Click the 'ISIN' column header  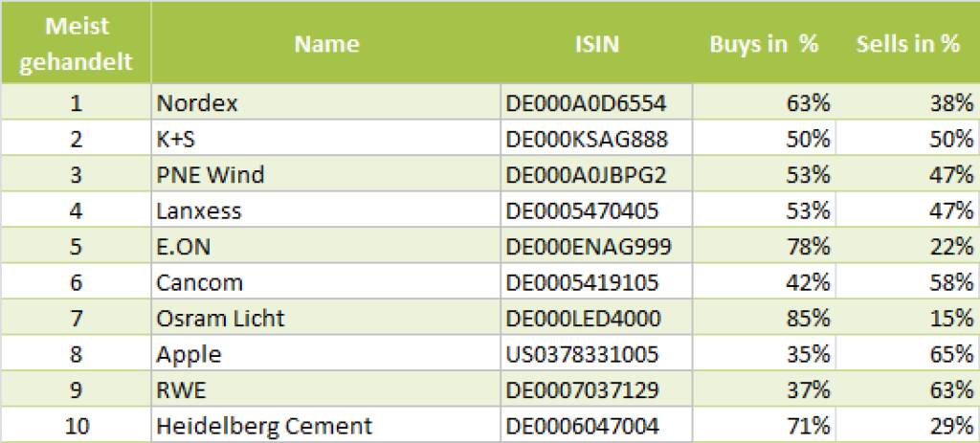(x=596, y=44)
